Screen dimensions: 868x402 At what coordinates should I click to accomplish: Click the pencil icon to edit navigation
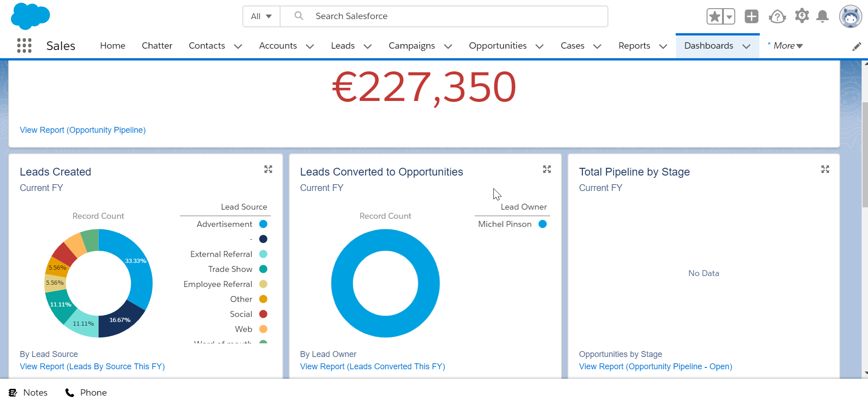pyautogui.click(x=857, y=46)
